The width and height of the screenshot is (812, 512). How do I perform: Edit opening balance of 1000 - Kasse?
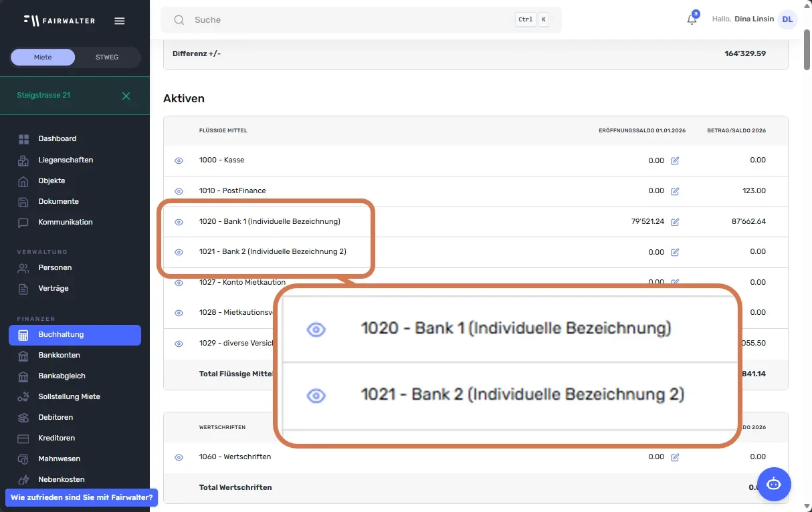(675, 161)
